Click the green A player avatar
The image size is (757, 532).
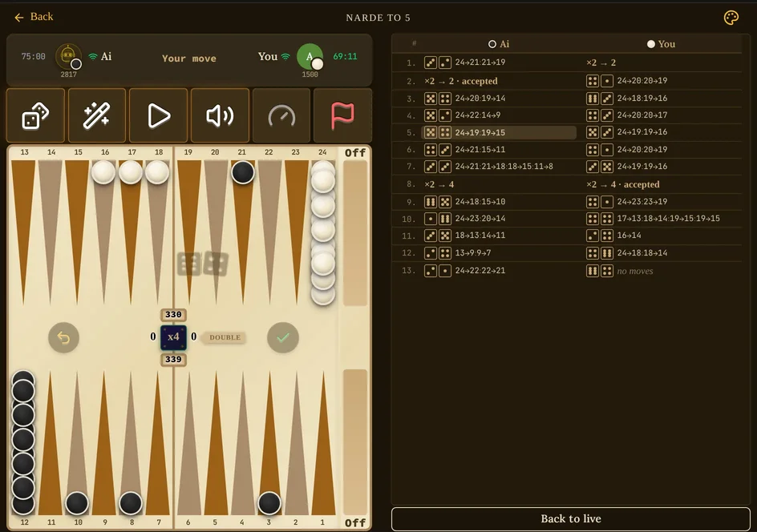click(x=310, y=56)
